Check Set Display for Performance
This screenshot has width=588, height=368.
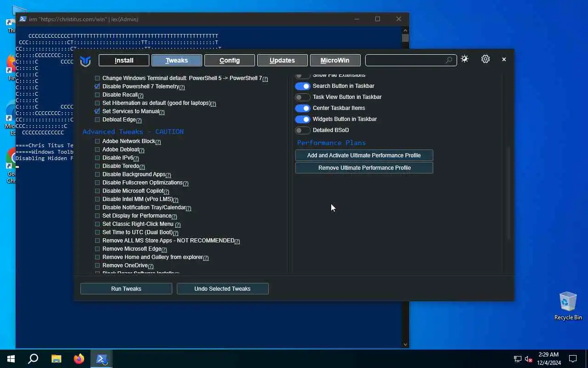click(97, 216)
